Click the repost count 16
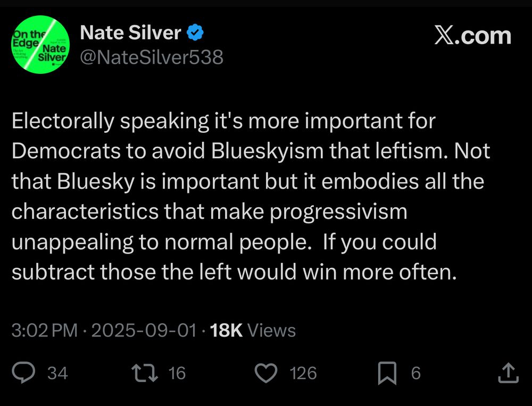 pos(177,374)
